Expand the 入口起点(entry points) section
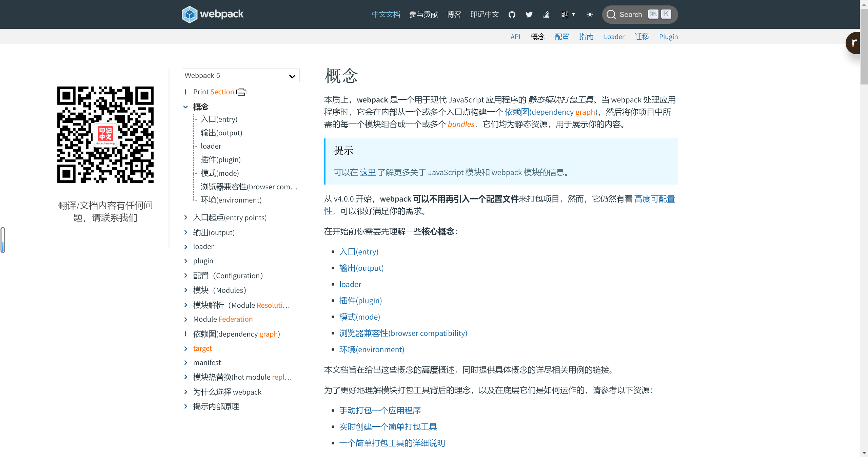The image size is (868, 457). coord(185,217)
